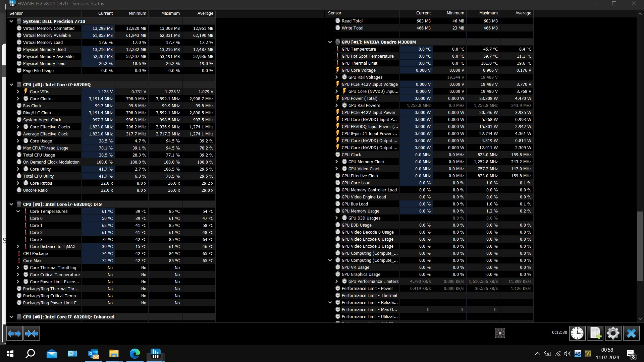Viewport: 644px width, 362px height.
Task: Expand the Core Ratios row
Action: pyautogui.click(x=18, y=183)
